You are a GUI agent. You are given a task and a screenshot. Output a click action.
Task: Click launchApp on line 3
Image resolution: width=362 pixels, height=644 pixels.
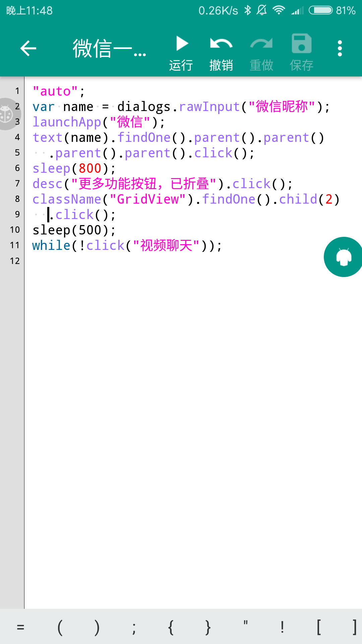pyautogui.click(x=67, y=122)
